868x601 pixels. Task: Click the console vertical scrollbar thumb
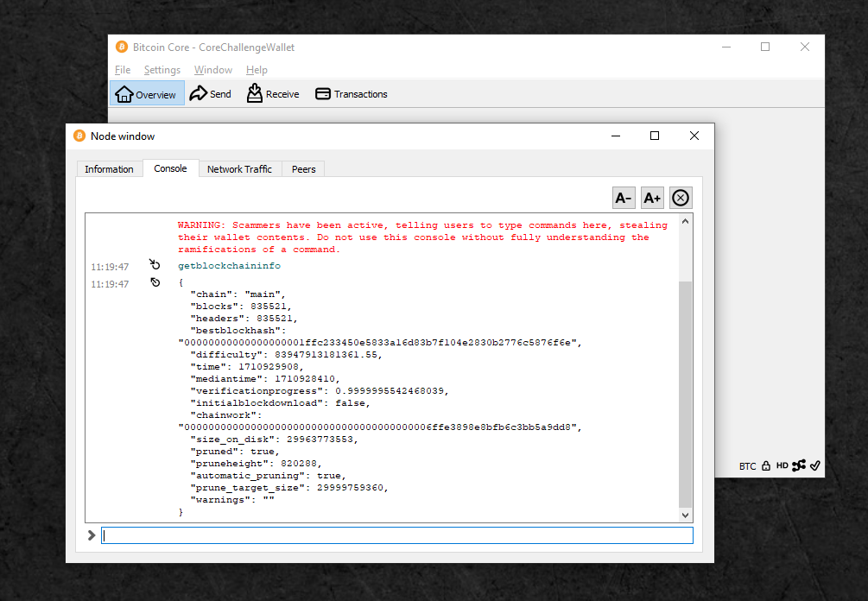685,395
